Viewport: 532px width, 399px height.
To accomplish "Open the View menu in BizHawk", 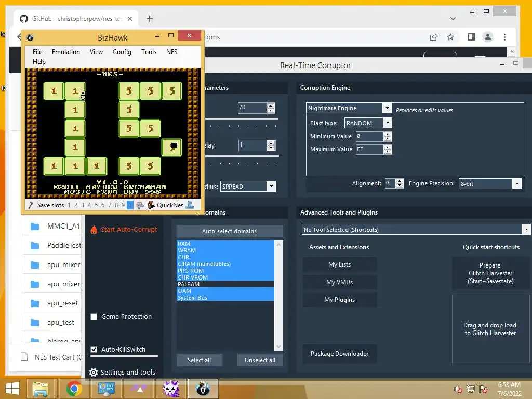I will click(x=96, y=52).
